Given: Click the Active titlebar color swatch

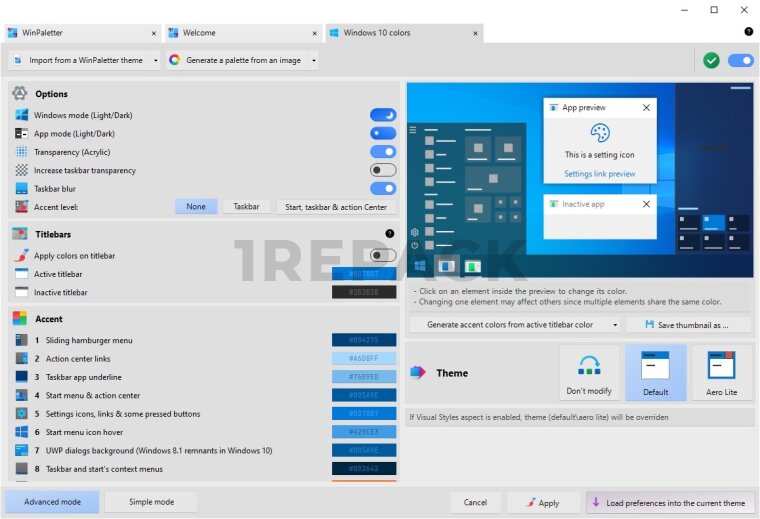Looking at the screenshot, I should pyautogui.click(x=364, y=274).
